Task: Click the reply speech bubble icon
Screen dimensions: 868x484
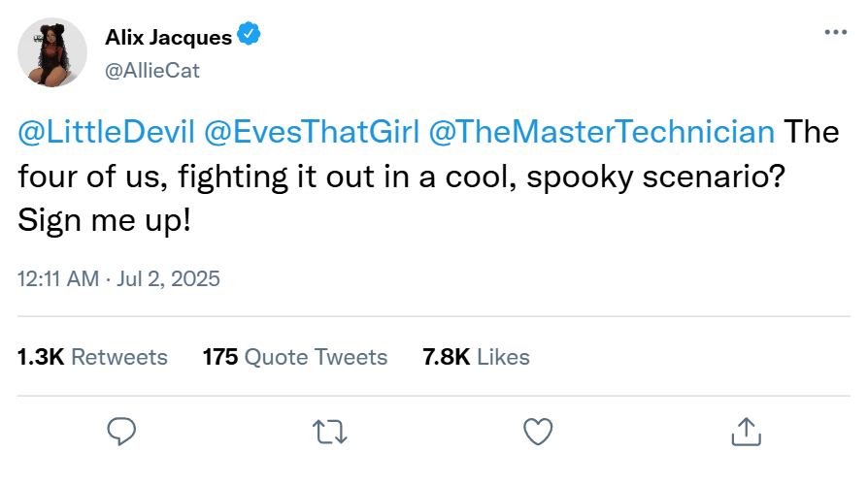Action: click(120, 431)
